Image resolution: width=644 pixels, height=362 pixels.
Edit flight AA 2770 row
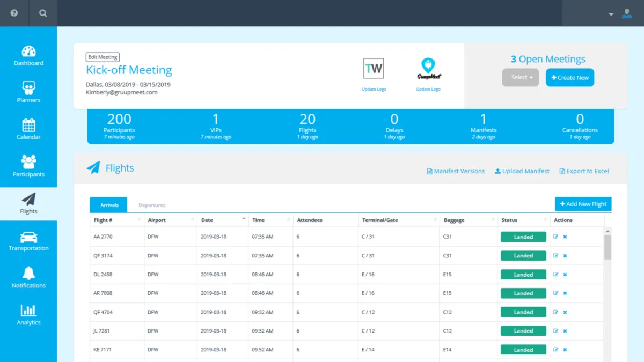[x=555, y=237]
